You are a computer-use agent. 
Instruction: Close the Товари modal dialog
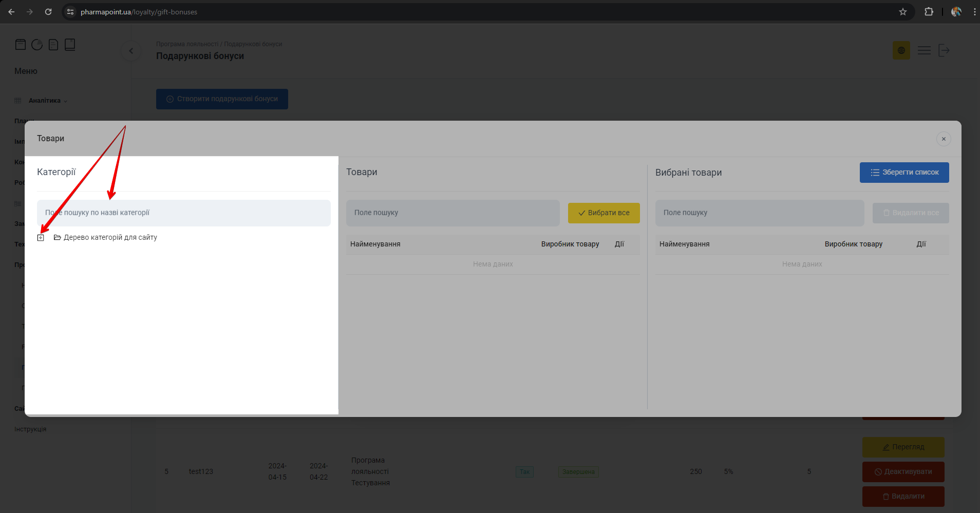943,139
